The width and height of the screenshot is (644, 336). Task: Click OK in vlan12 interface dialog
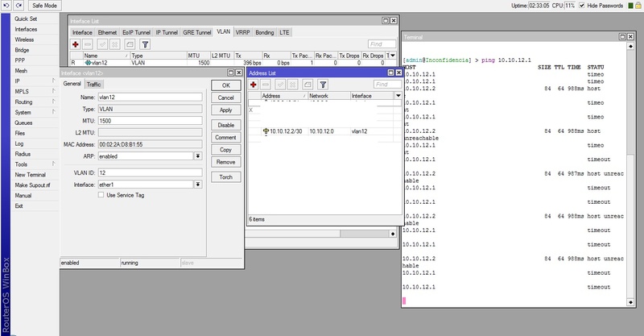[x=226, y=85]
